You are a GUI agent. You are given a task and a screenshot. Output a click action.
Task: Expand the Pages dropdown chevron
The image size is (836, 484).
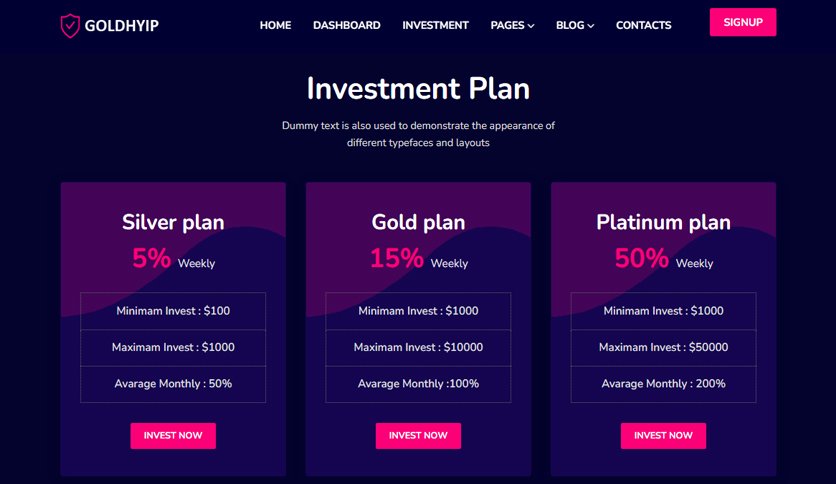(x=531, y=26)
